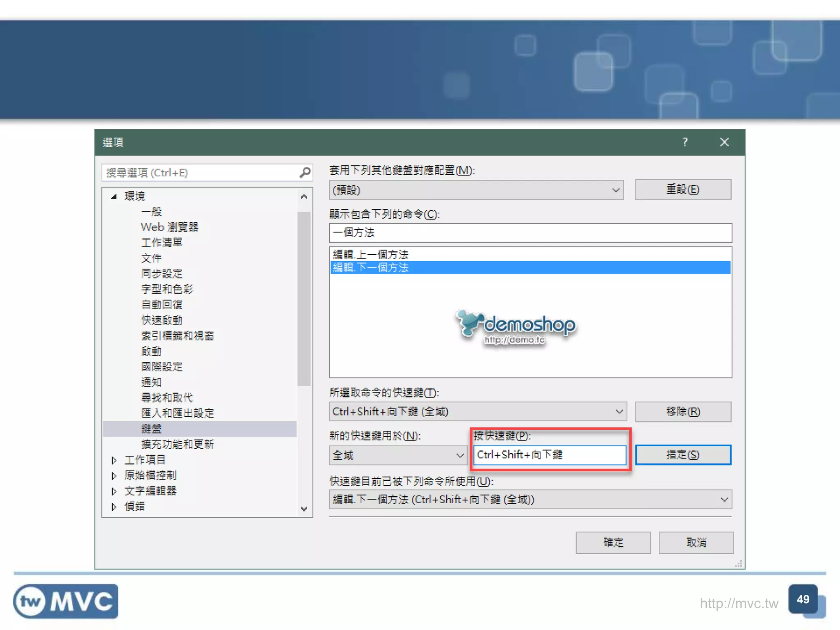Image resolution: width=840 pixels, height=630 pixels.
Task: Click the search magnifier icon in options search
Action: (304, 172)
